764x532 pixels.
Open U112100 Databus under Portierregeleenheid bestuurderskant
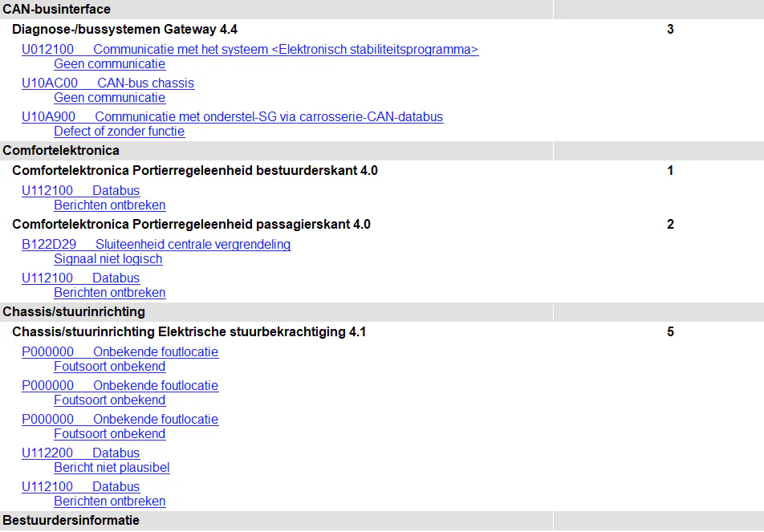coord(80,191)
